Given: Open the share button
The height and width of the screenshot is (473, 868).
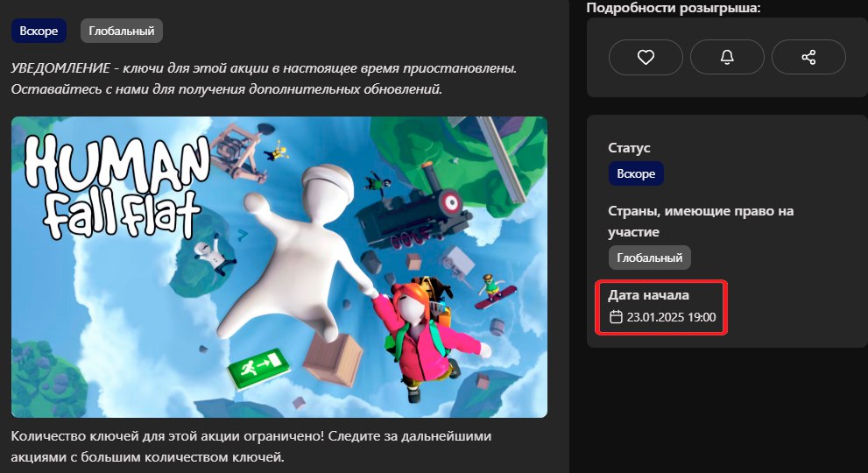Looking at the screenshot, I should point(808,57).
